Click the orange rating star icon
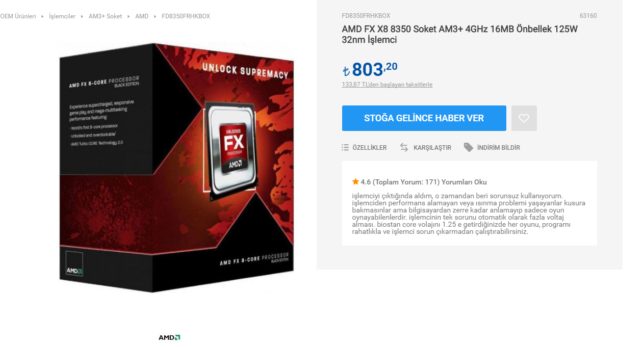The height and width of the screenshot is (347, 644). pyautogui.click(x=355, y=181)
